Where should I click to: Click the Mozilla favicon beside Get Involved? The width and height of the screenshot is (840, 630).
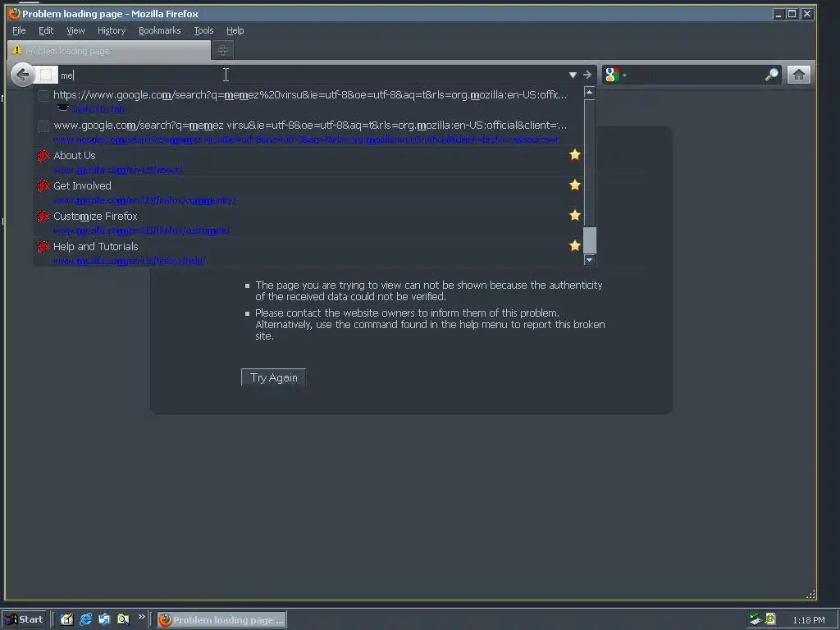point(43,186)
